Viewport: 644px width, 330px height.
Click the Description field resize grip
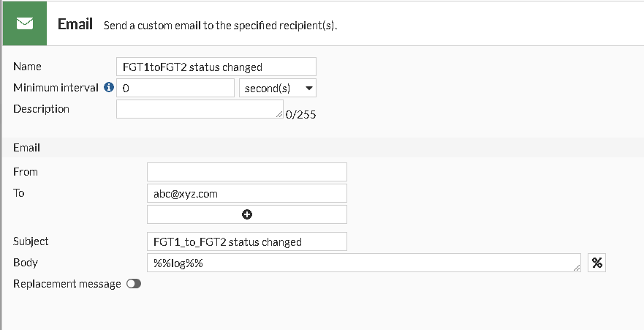[x=279, y=114]
